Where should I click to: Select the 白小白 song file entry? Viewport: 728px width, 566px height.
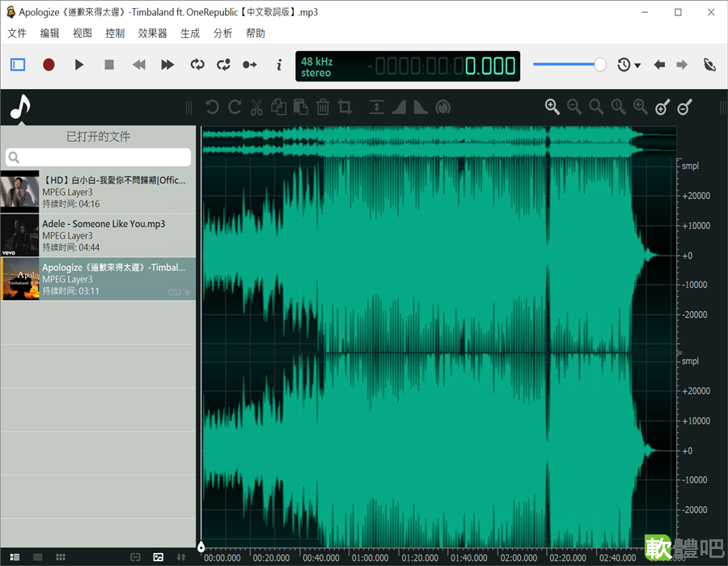pyautogui.click(x=98, y=192)
